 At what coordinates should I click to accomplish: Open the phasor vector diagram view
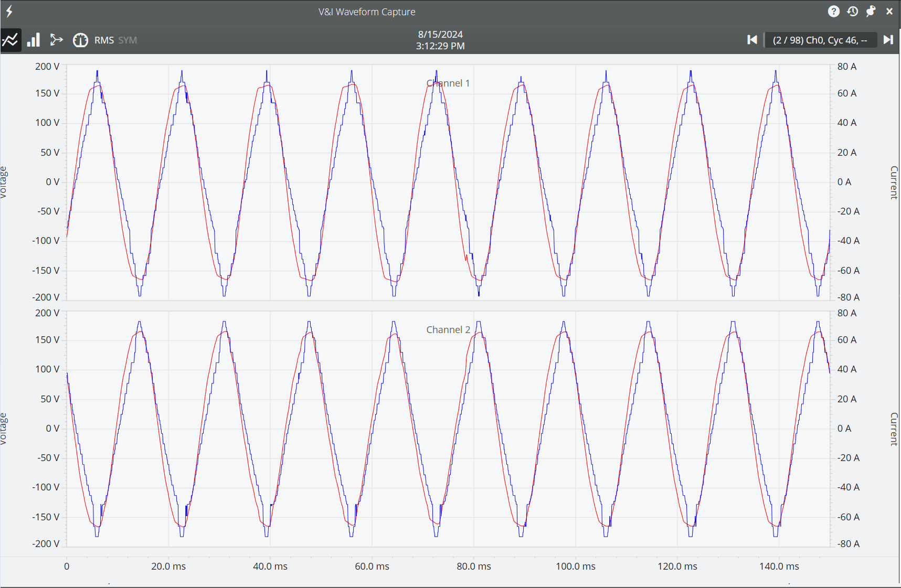click(56, 40)
